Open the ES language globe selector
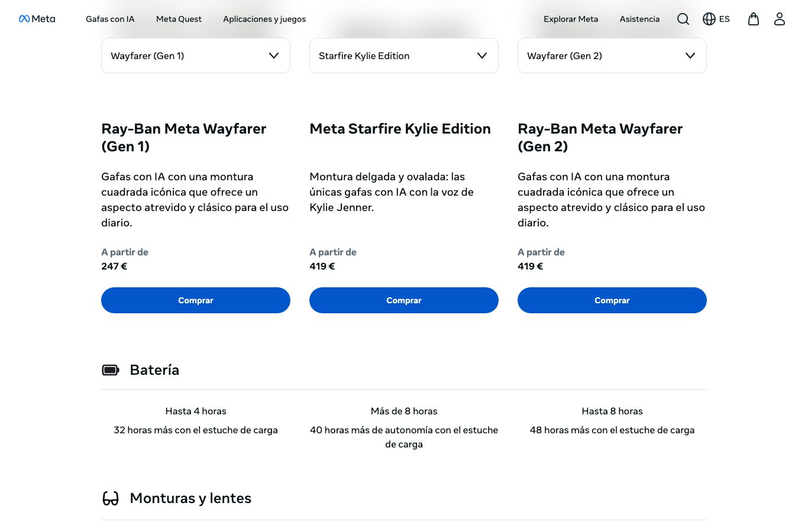Screen dimensions: 808x532 pyautogui.click(x=716, y=19)
